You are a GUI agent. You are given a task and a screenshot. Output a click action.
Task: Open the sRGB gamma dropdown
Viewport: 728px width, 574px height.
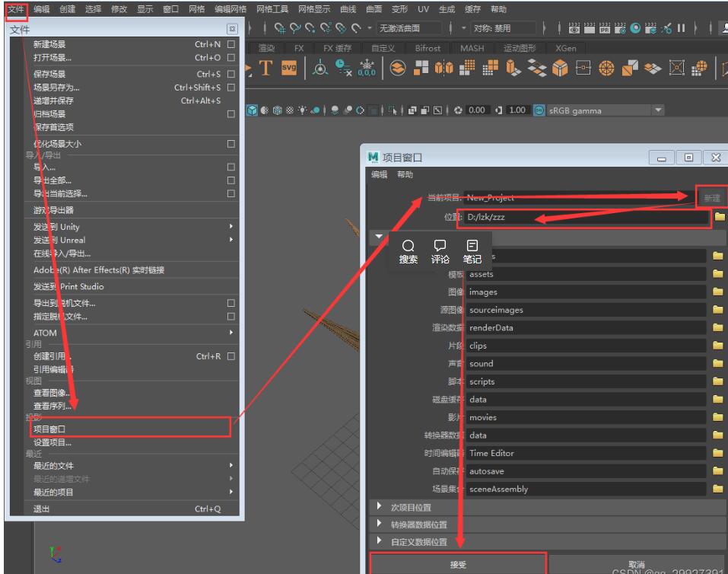658,110
